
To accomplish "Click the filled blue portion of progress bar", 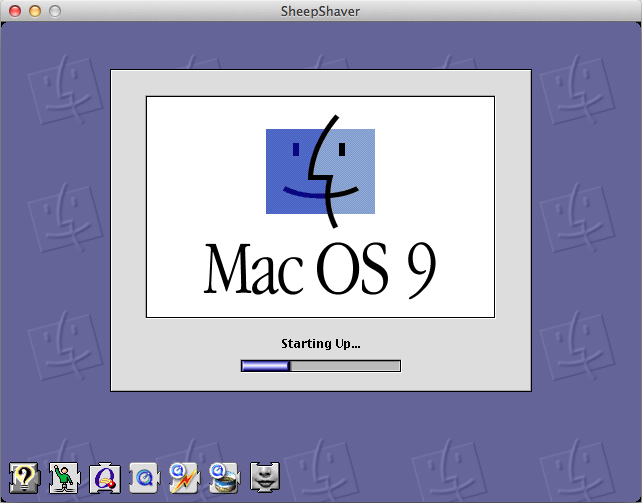I will tap(265, 366).
